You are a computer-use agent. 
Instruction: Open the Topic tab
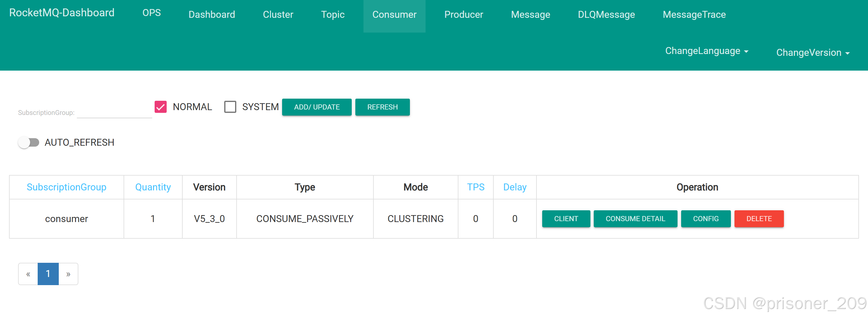(332, 14)
